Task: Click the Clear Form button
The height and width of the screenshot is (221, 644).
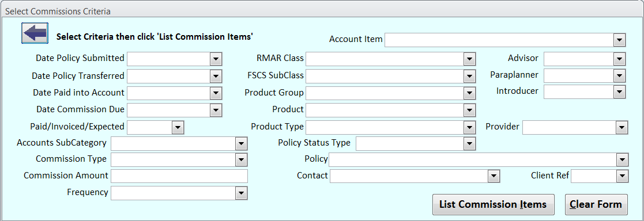Action: coord(596,204)
